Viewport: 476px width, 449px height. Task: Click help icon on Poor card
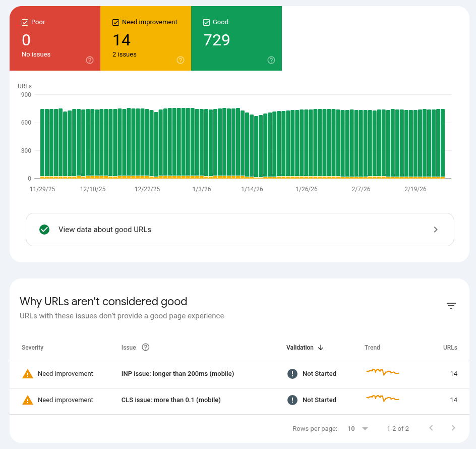pyautogui.click(x=90, y=60)
